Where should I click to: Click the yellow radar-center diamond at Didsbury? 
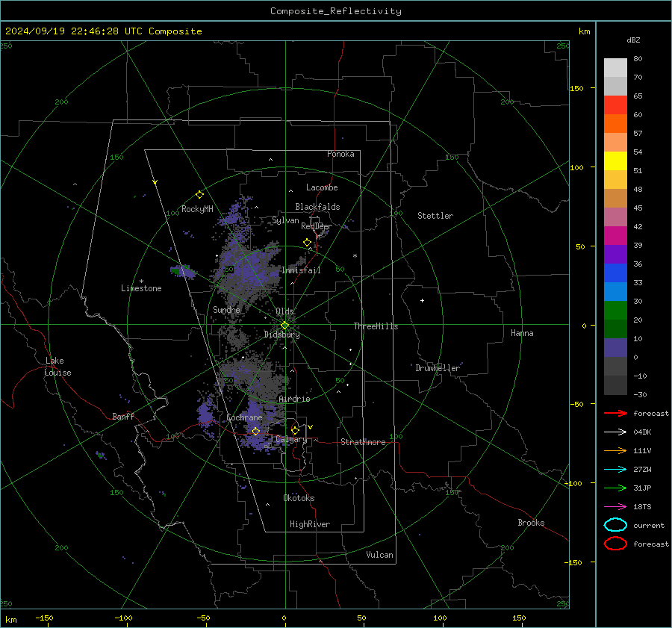tap(284, 326)
